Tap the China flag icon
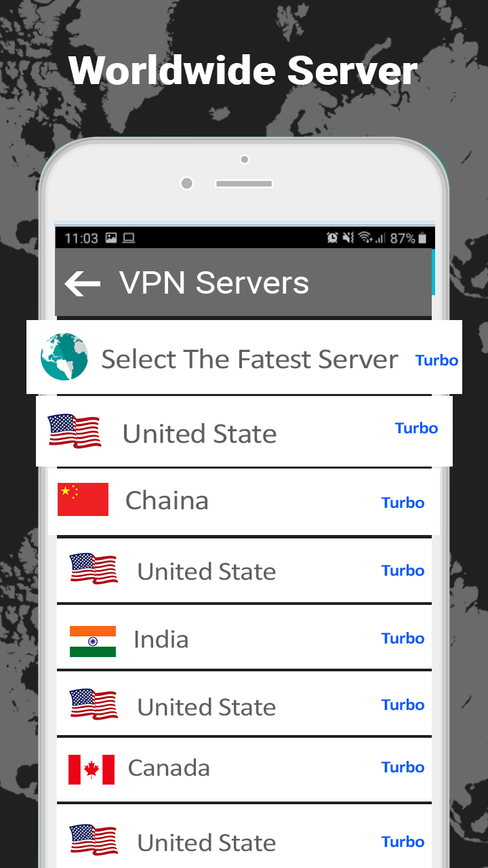 point(83,499)
